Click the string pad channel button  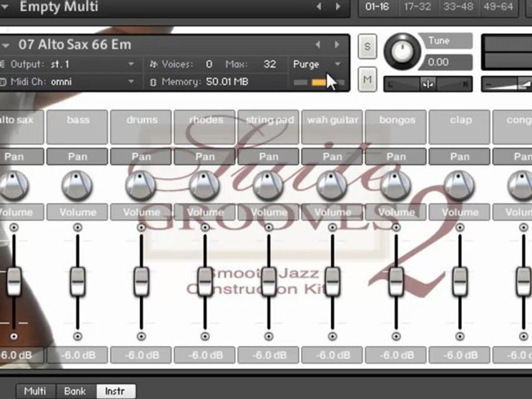point(269,127)
